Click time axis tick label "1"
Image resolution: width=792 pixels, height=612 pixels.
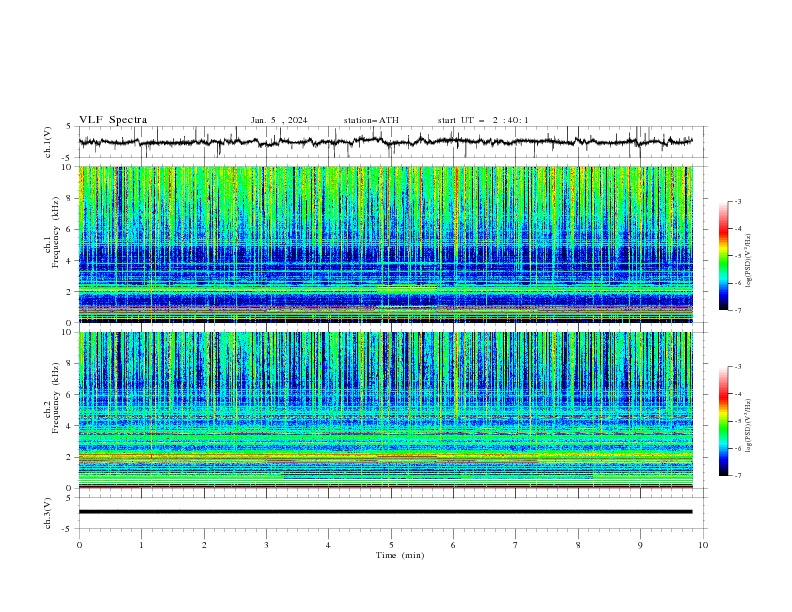pos(141,545)
